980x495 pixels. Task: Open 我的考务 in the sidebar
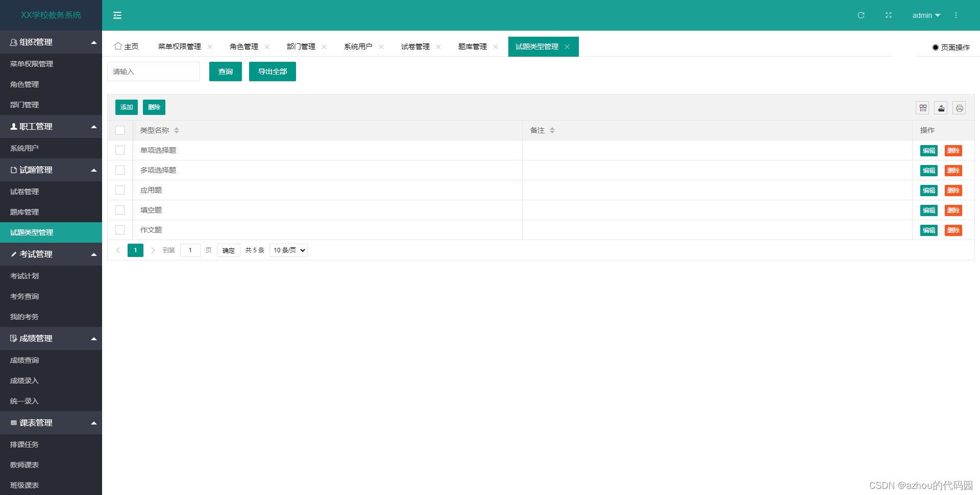(51, 317)
